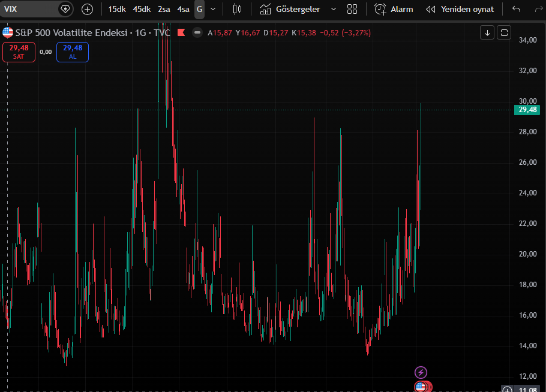Expand the dropdown arrow next to Göstergeler
The image size is (546, 392).
click(x=333, y=10)
